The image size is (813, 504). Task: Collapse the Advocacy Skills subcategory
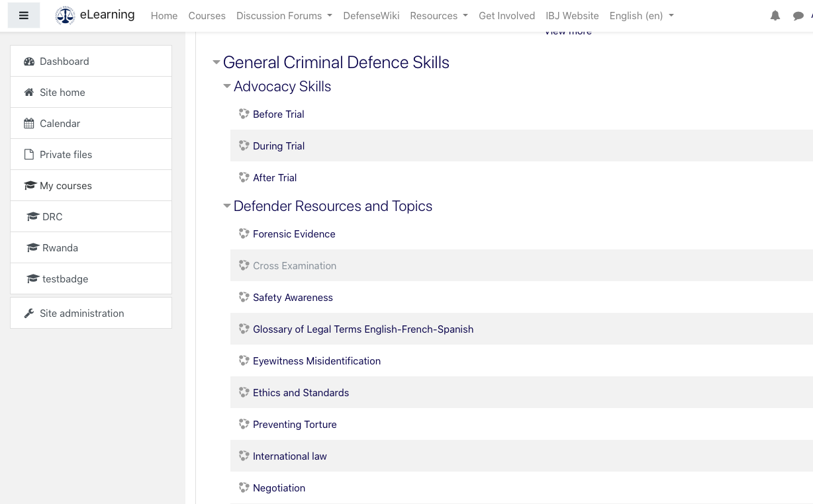[x=227, y=87]
